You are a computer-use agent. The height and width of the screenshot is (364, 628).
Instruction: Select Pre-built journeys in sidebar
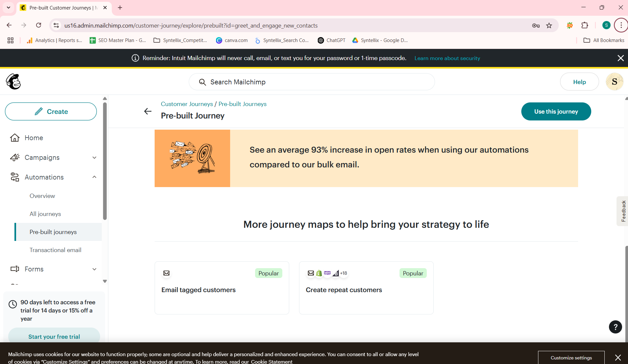(58, 232)
